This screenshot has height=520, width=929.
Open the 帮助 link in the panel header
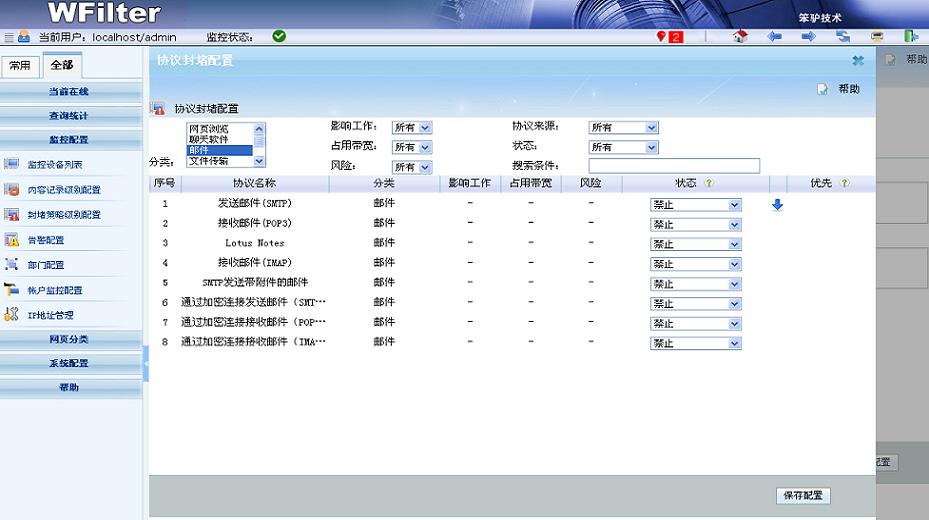(839, 89)
